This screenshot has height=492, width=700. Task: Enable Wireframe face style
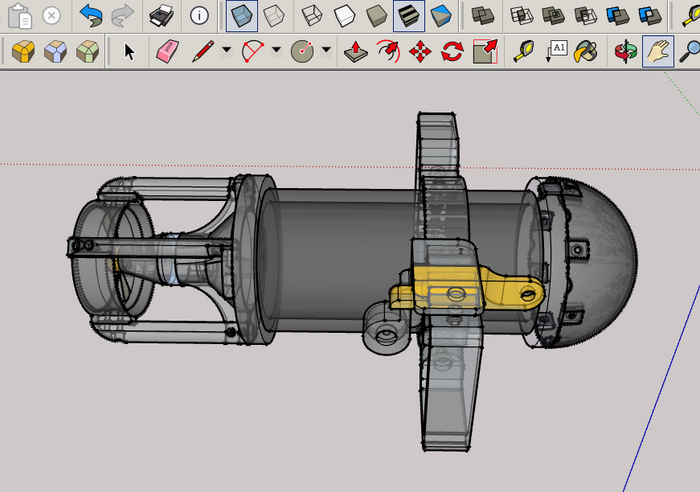pyautogui.click(x=312, y=16)
